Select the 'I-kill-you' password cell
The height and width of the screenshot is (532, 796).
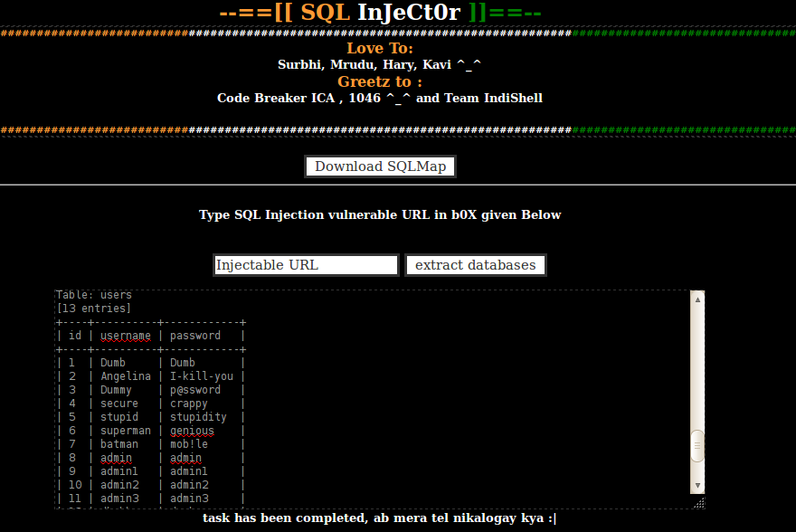202,376
